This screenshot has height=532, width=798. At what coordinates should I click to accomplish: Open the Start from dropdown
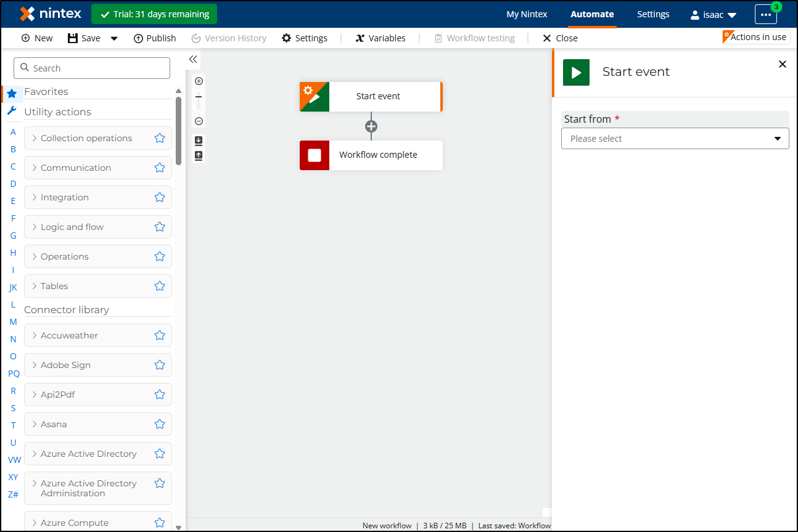coord(675,139)
